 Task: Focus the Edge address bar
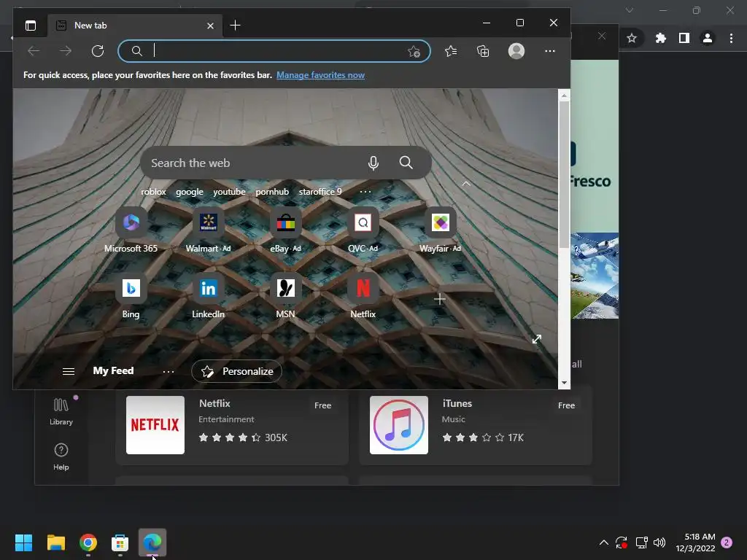[x=274, y=51]
